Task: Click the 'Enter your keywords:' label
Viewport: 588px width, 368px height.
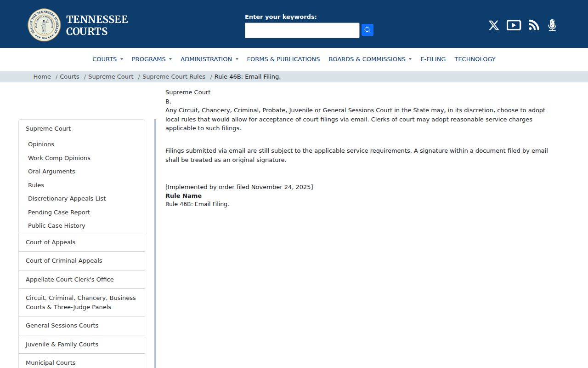Action: (281, 17)
